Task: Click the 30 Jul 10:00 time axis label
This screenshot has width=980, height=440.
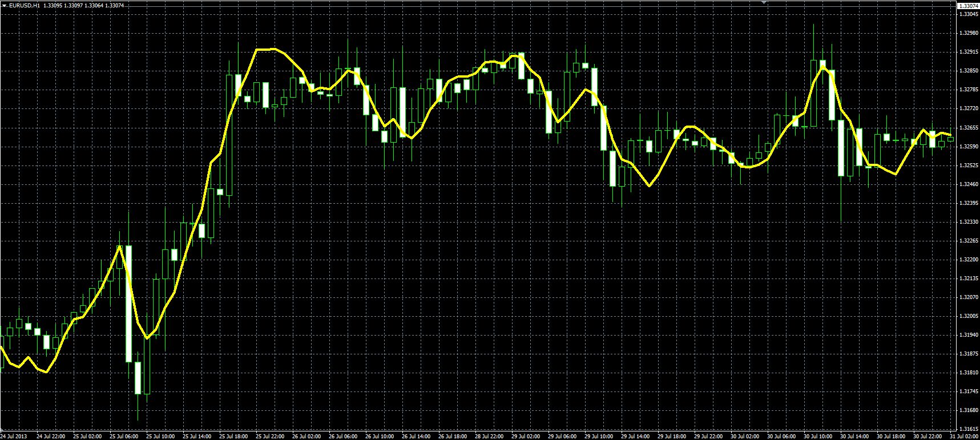Action: (818, 437)
